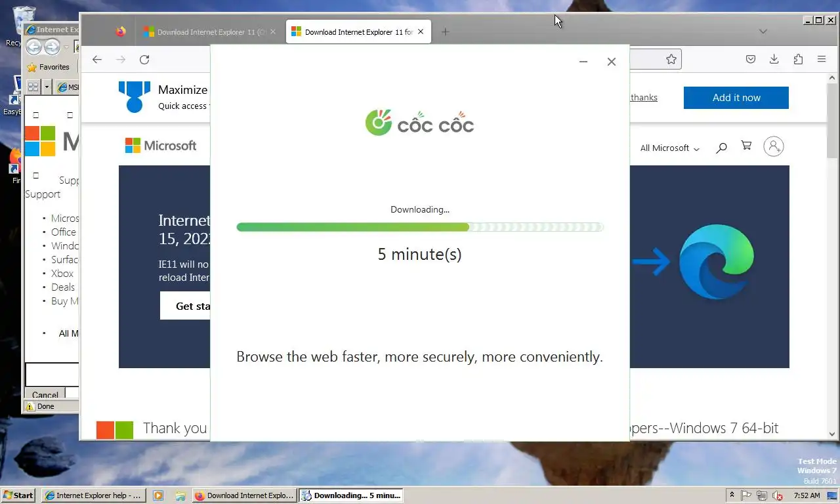The image size is (840, 504).
Task: Click the Firefox view icon in tab strip
Action: pos(120,31)
